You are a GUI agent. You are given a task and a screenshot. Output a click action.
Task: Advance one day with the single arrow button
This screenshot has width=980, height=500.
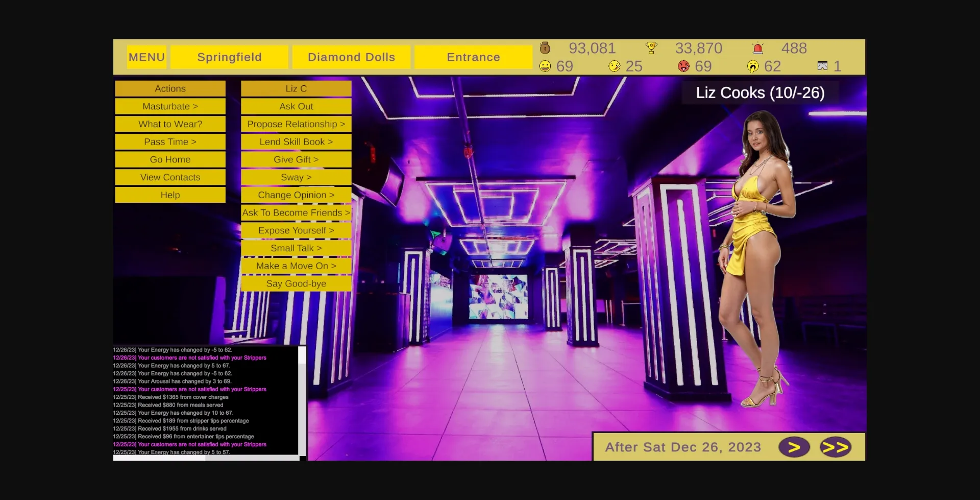point(795,446)
